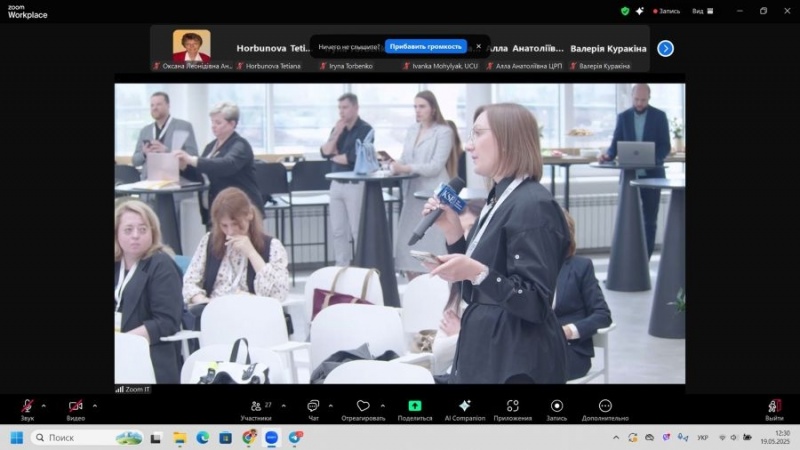800x450 pixels.
Task: Click the Прибавить громкость button
Action: coord(426,46)
